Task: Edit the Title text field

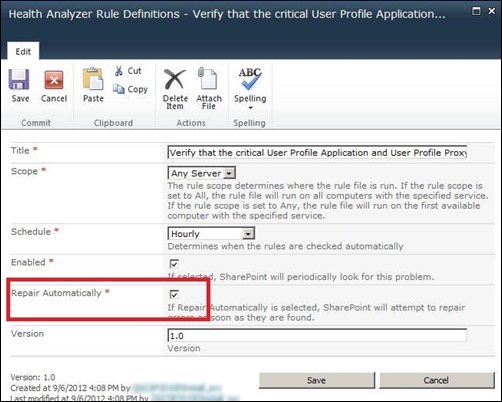Action: (317, 152)
